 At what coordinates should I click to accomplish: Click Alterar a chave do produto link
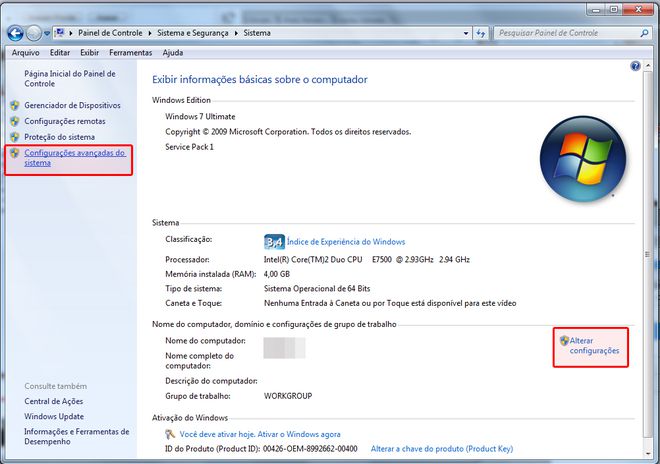pyautogui.click(x=442, y=449)
